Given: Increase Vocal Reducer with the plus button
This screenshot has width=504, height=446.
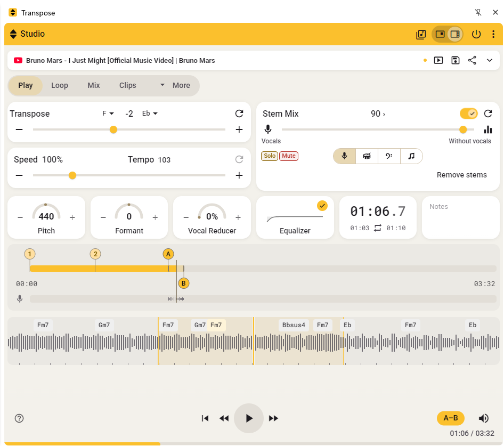Looking at the screenshot, I should pyautogui.click(x=238, y=217).
